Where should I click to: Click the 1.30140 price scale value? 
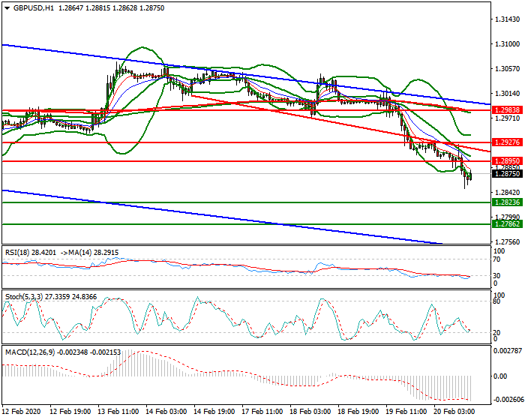[508, 94]
